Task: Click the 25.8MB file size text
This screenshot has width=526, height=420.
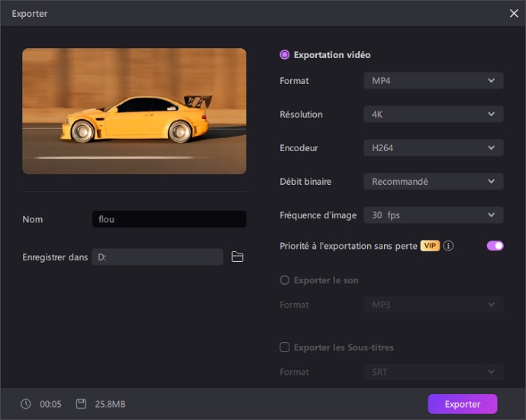Action: pos(111,404)
